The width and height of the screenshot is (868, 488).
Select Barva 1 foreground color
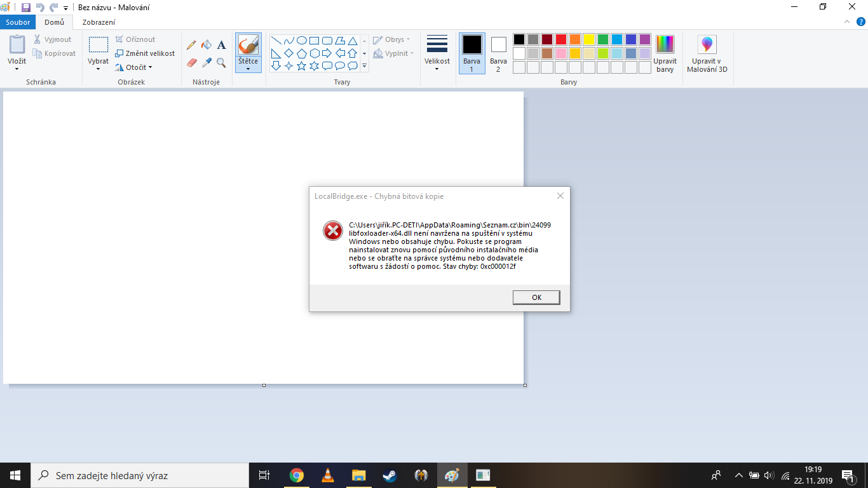click(x=471, y=53)
